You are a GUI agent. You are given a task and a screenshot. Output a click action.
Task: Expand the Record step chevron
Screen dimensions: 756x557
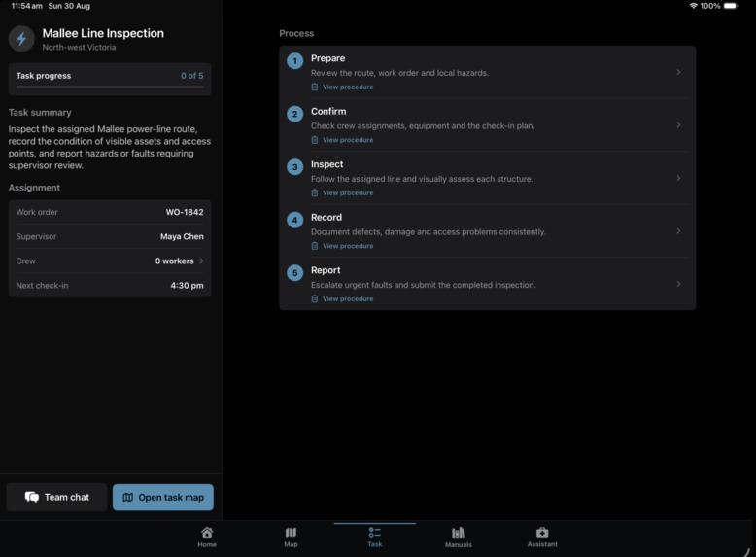(x=678, y=231)
